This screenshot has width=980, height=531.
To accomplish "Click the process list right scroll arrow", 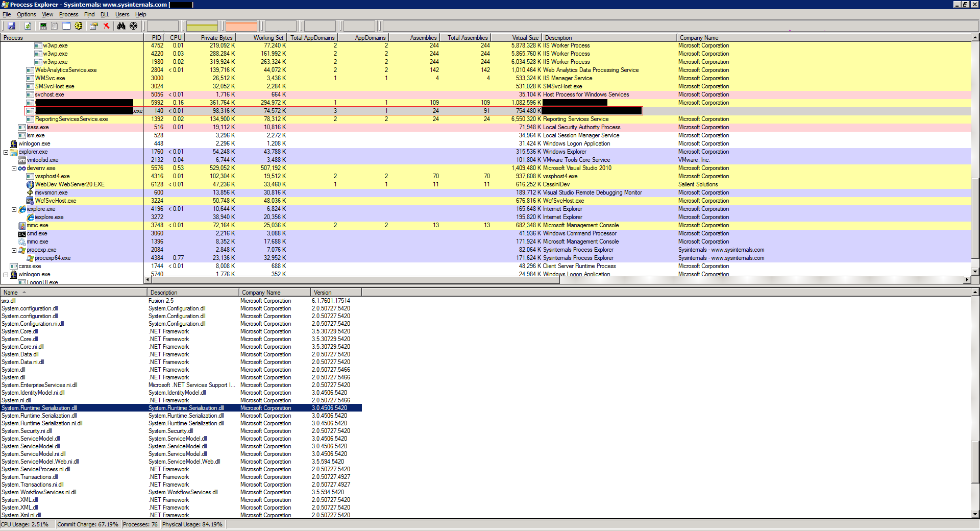I will [x=967, y=279].
